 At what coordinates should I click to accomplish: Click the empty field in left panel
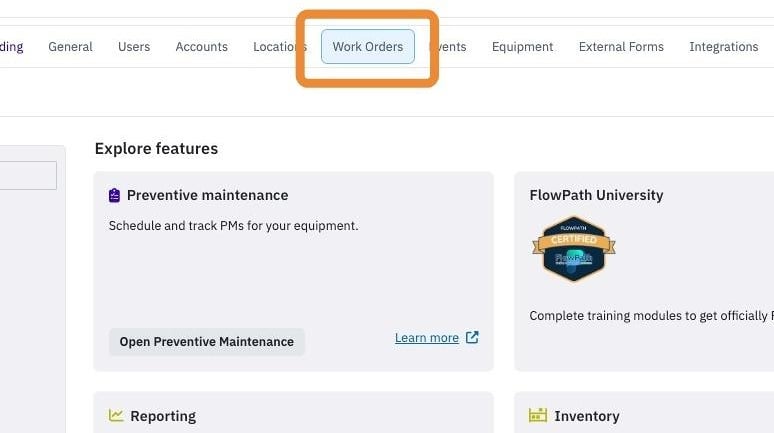click(x=28, y=175)
